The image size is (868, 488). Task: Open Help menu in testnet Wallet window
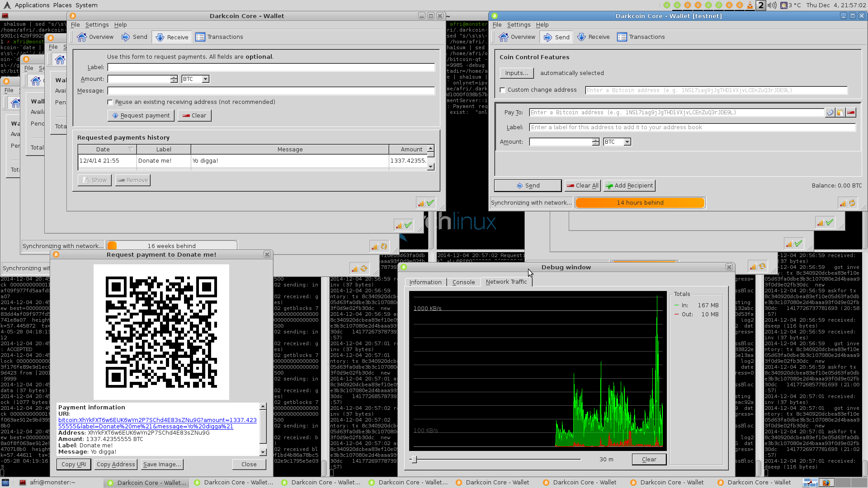coord(542,25)
